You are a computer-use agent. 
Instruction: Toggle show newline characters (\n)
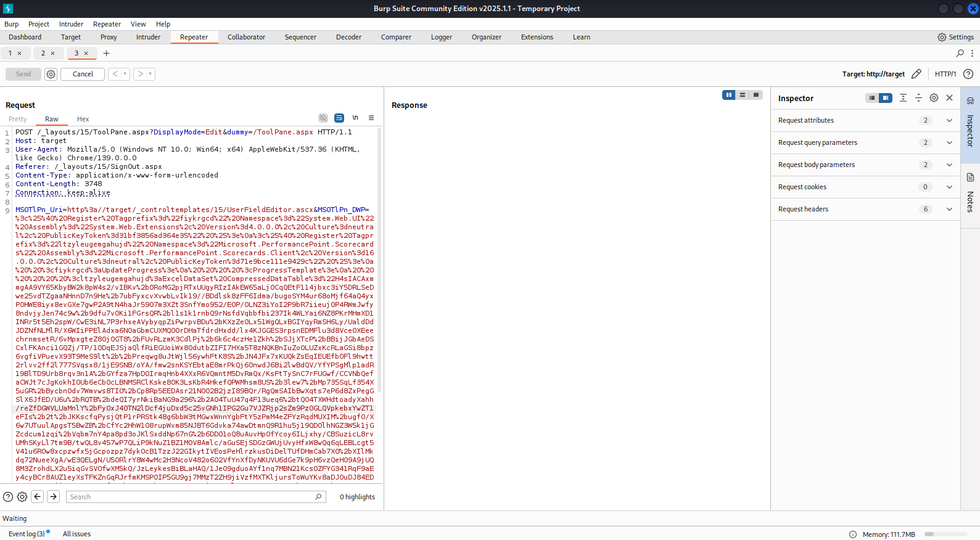[355, 118]
